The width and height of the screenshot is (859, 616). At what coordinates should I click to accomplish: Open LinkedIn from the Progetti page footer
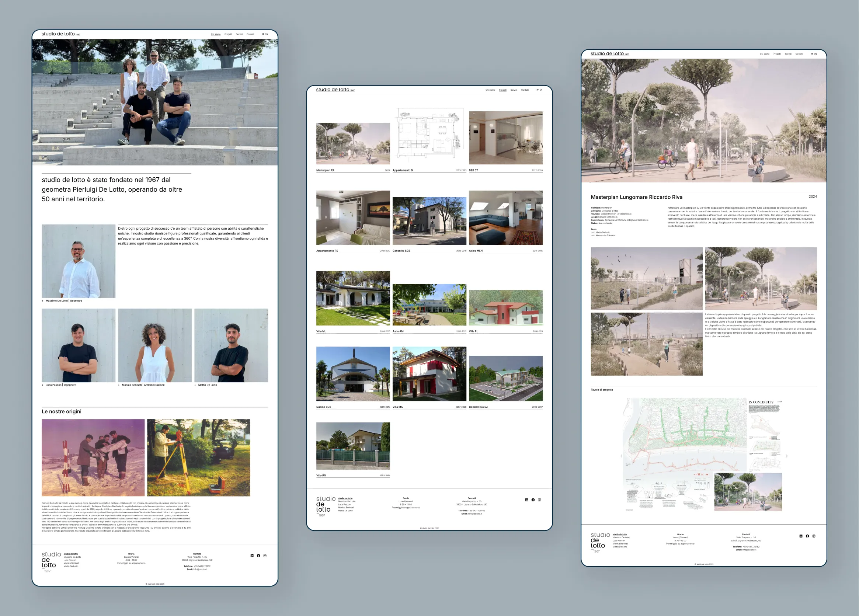click(526, 500)
